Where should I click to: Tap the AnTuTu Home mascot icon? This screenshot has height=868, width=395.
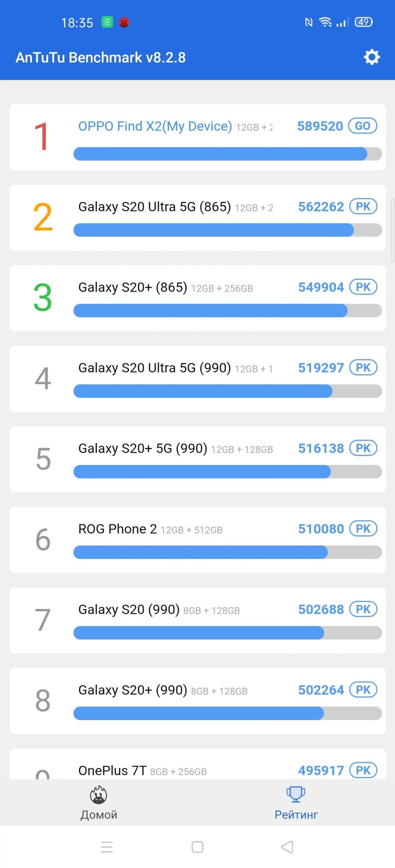point(98,795)
